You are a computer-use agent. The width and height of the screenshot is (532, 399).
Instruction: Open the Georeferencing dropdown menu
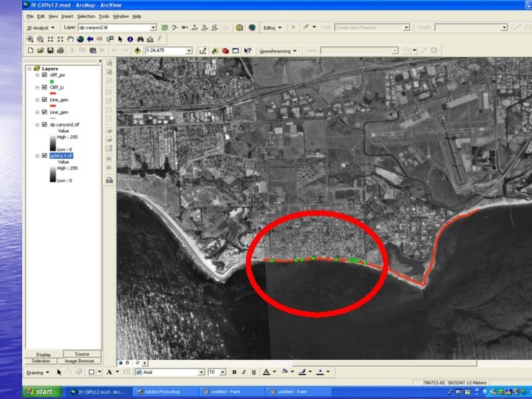pos(278,51)
